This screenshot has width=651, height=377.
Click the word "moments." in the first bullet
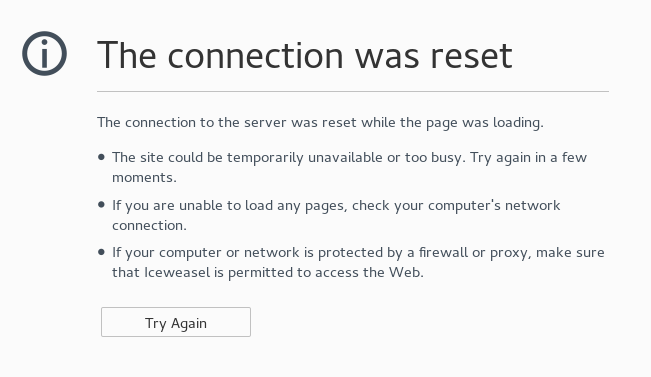tap(144, 178)
